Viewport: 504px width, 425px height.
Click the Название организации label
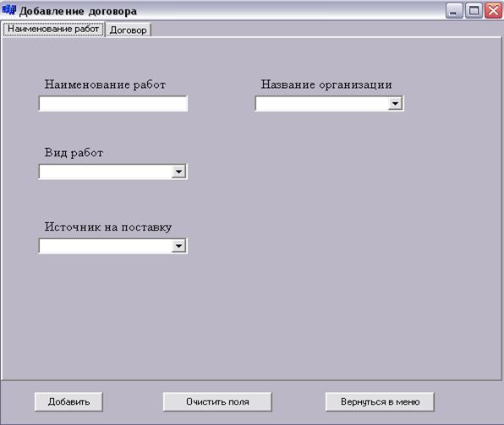326,84
